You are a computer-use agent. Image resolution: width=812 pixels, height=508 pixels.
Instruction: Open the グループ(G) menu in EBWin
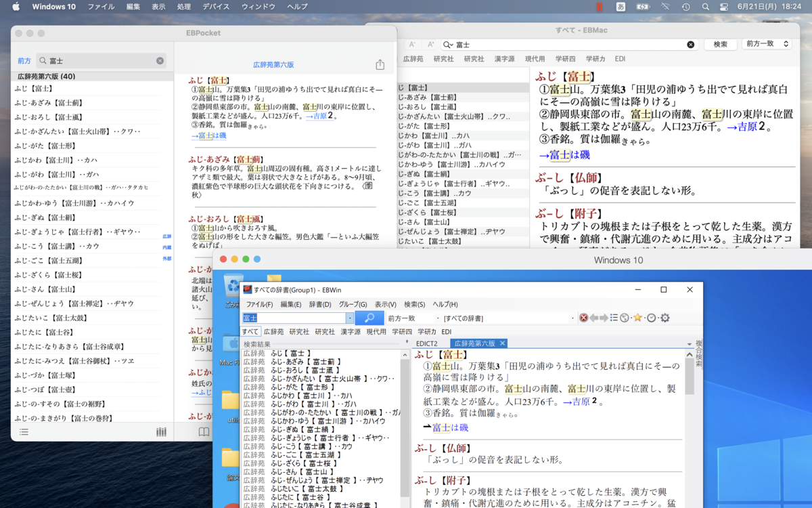[x=353, y=304]
